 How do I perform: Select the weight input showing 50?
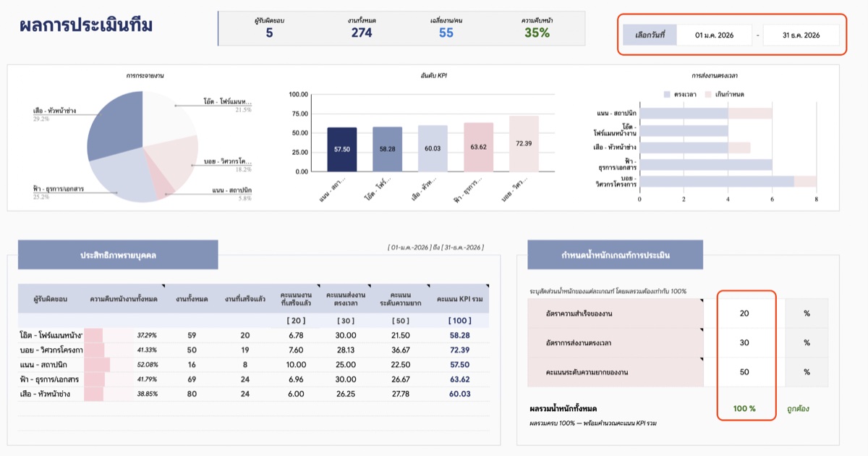(x=744, y=371)
